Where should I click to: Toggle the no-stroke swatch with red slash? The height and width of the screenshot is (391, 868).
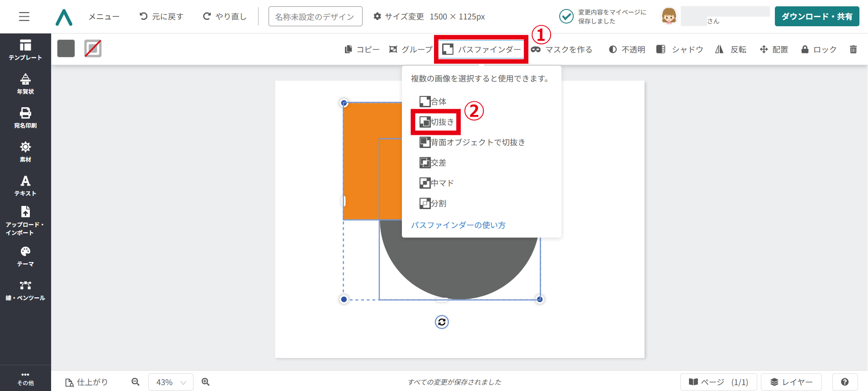pyautogui.click(x=93, y=48)
